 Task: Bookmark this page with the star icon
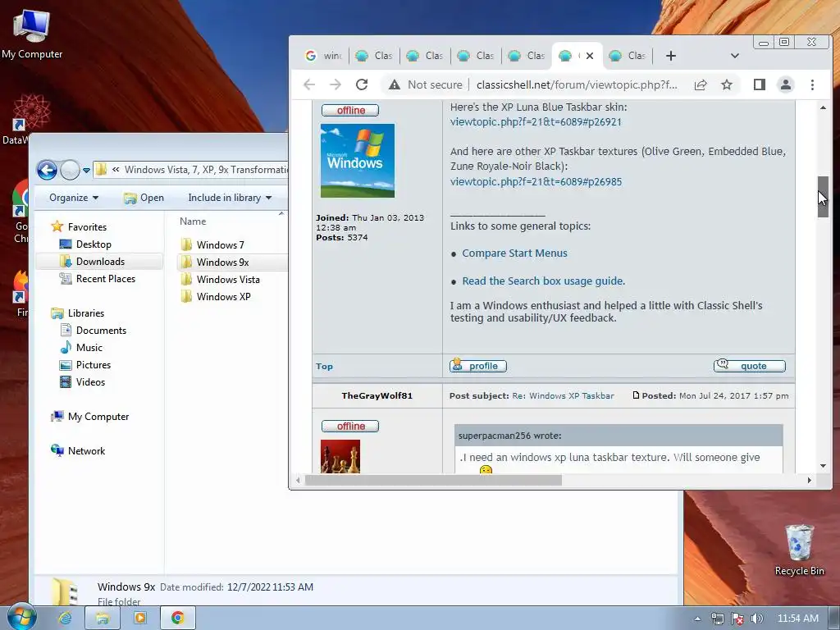pos(727,84)
